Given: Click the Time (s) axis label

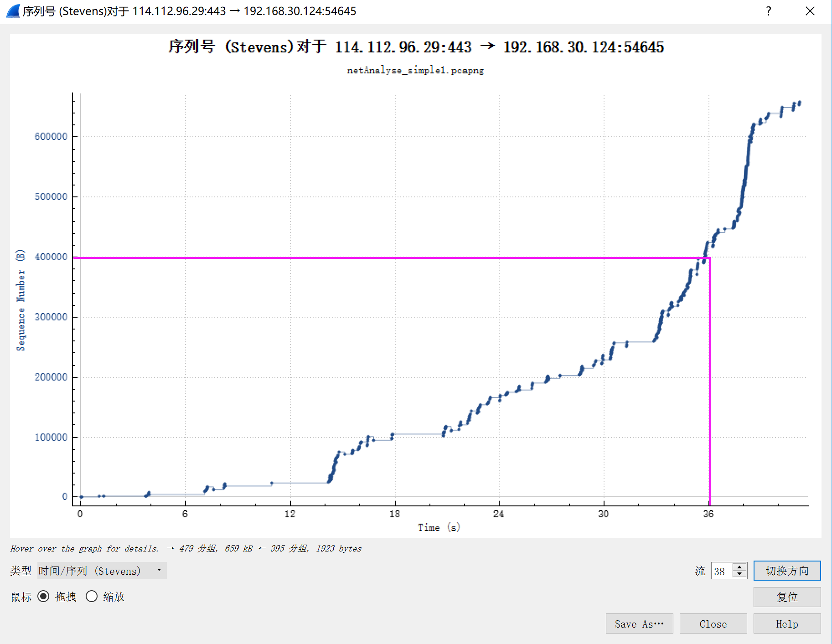Looking at the screenshot, I should pos(439,527).
